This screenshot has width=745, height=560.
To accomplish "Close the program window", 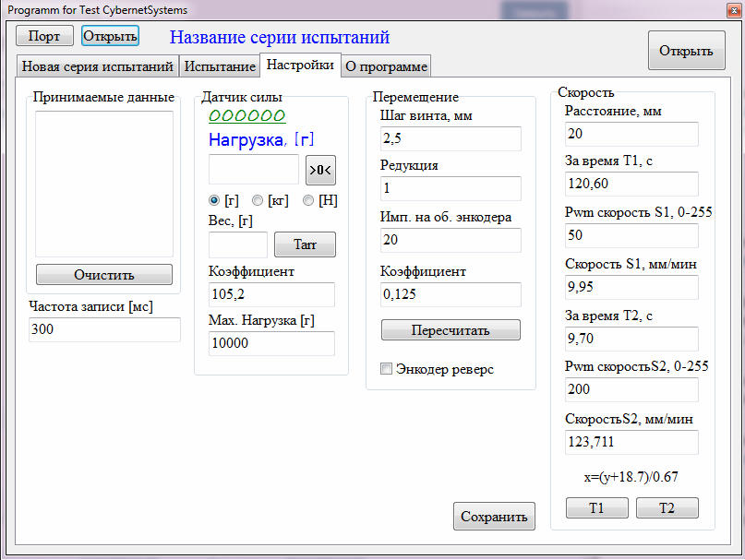I will point(734,10).
